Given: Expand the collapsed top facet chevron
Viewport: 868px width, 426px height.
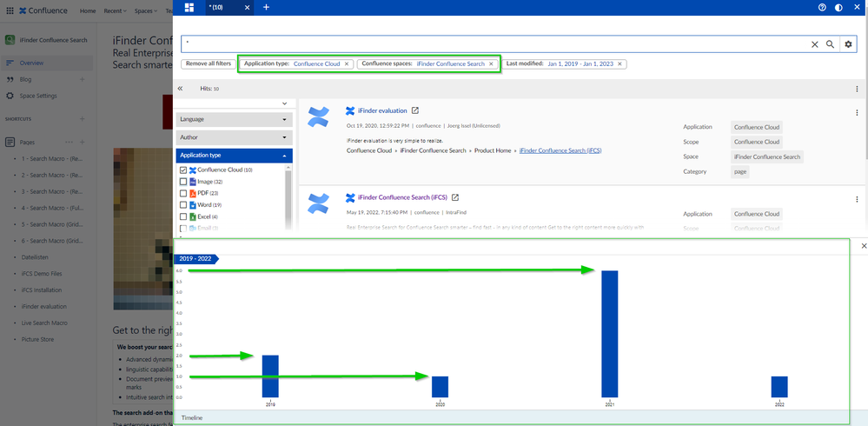Looking at the screenshot, I should 284,103.
